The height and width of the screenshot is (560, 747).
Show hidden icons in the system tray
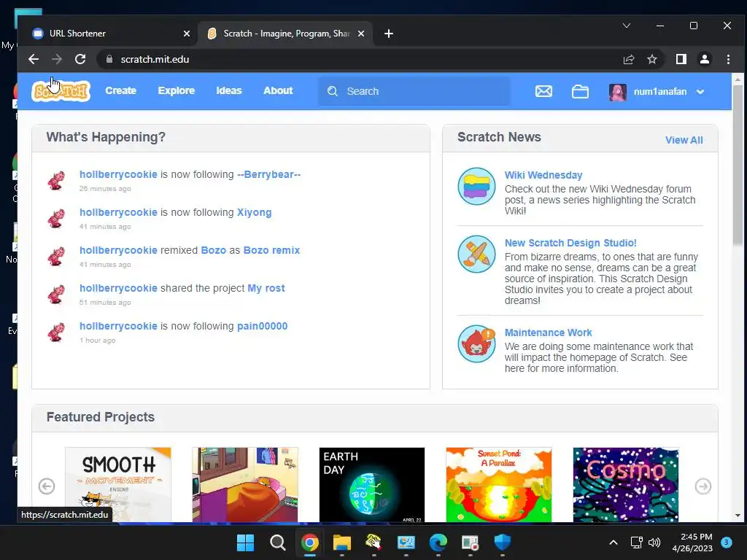[613, 542]
